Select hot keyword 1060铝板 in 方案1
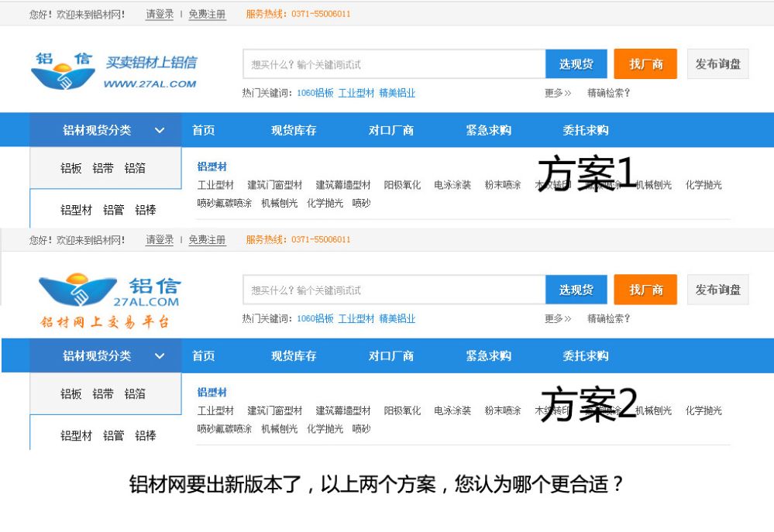This screenshot has height=532, width=774. click(x=315, y=93)
